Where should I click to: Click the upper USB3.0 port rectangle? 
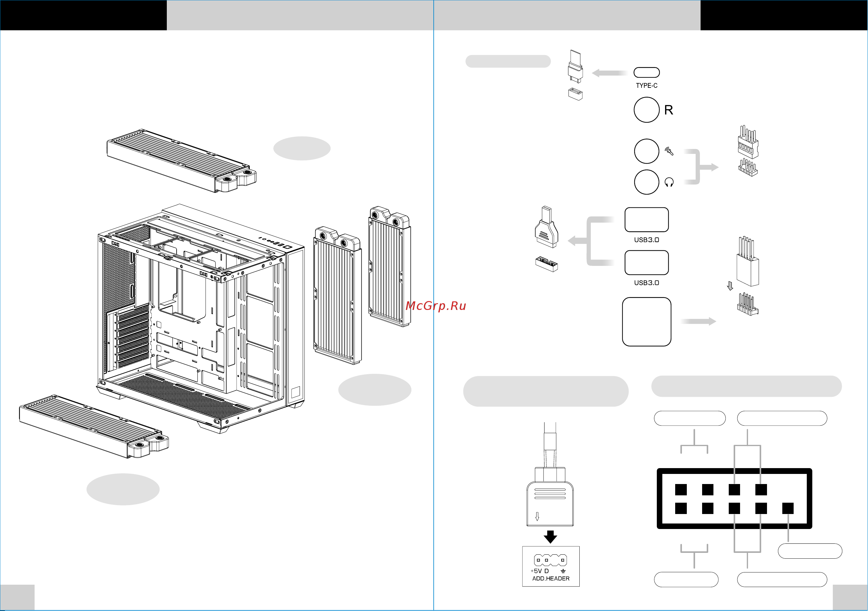(x=646, y=220)
